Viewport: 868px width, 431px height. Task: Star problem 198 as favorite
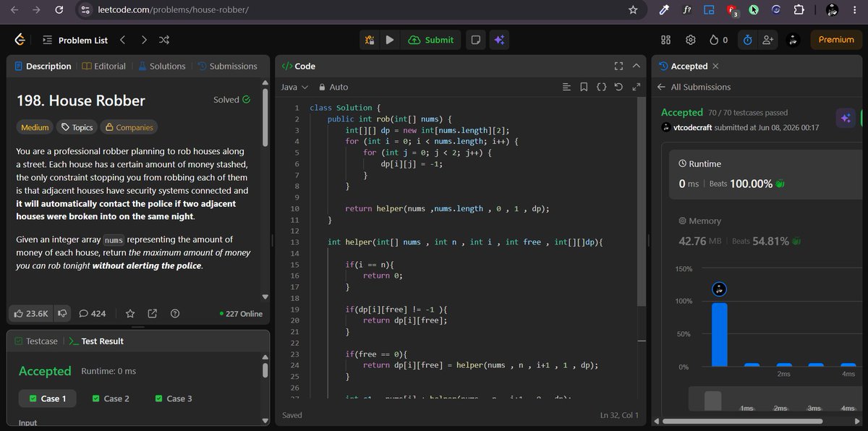pyautogui.click(x=130, y=313)
